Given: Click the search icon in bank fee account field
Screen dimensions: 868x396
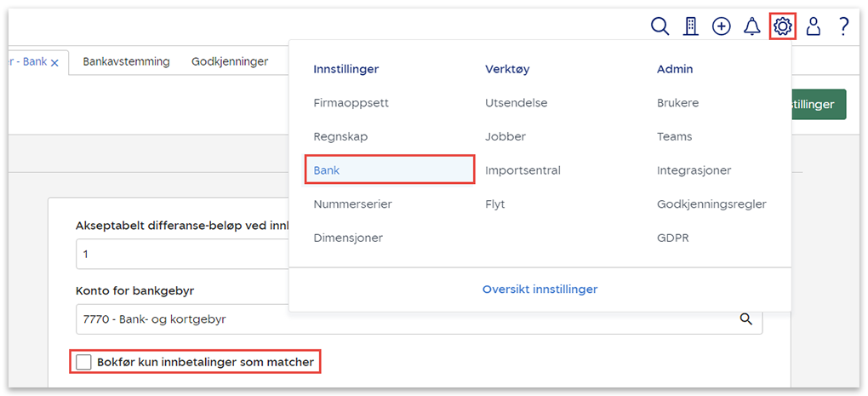Looking at the screenshot, I should click(x=746, y=319).
